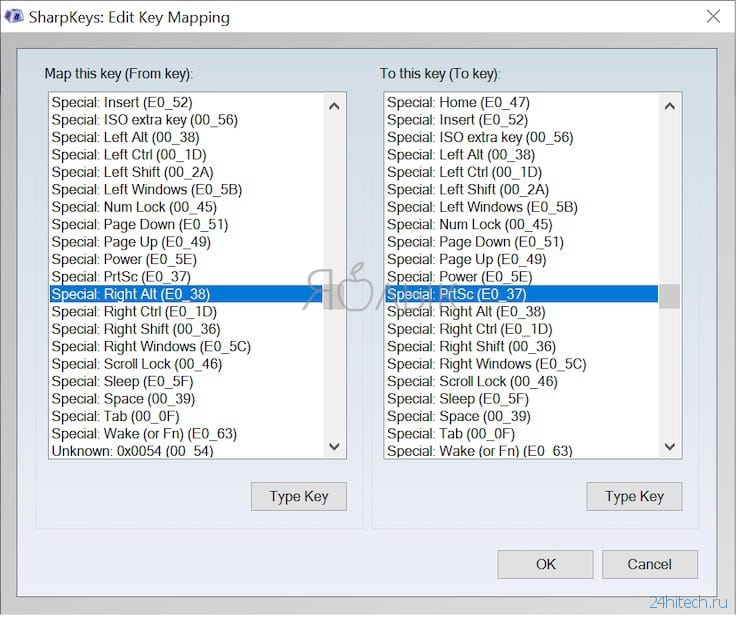Screen dimensions: 737x617
Task: Select Special: Left Windows in To list
Action: (522, 207)
